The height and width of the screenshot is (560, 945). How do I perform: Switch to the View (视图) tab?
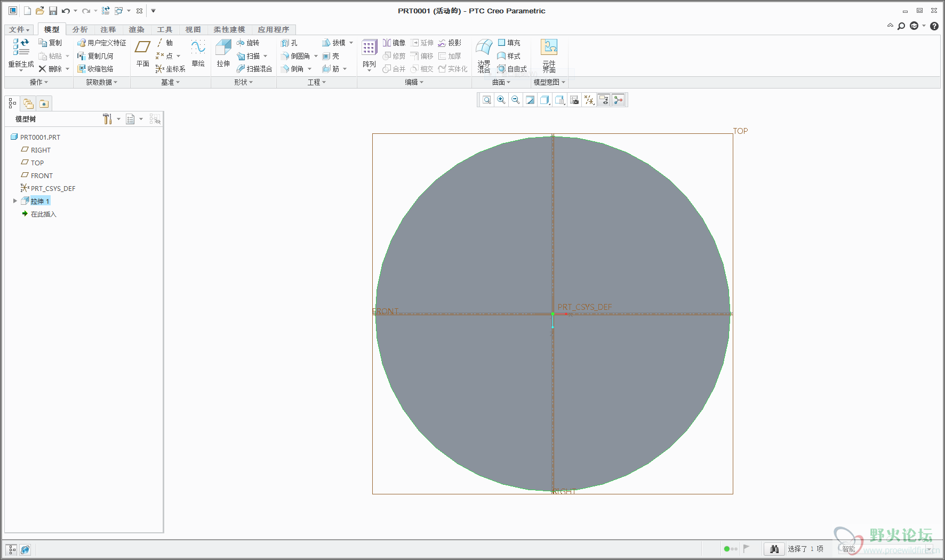pos(193,29)
